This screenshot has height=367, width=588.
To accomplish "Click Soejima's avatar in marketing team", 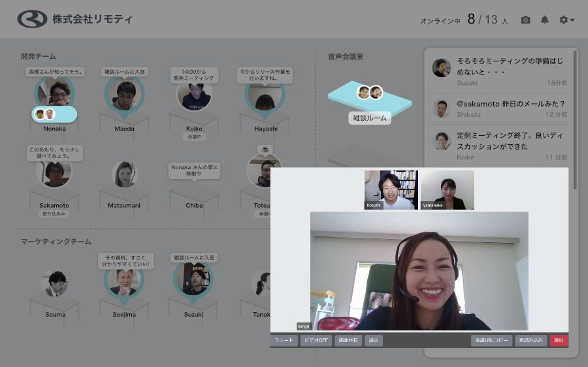I will coord(124,283).
